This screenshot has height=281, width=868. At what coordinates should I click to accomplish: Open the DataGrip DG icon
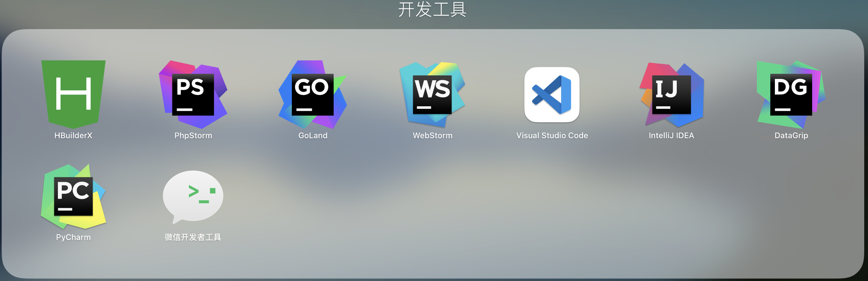791,94
